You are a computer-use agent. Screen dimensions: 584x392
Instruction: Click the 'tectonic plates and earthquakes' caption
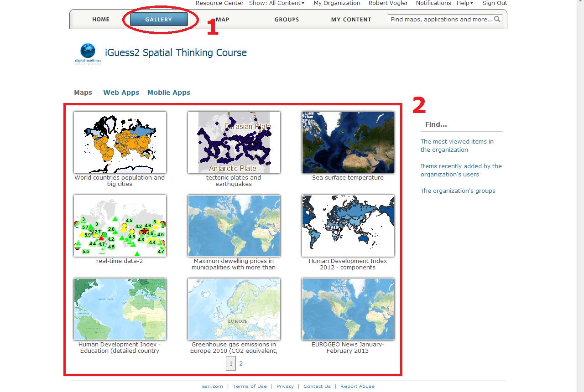point(234,181)
